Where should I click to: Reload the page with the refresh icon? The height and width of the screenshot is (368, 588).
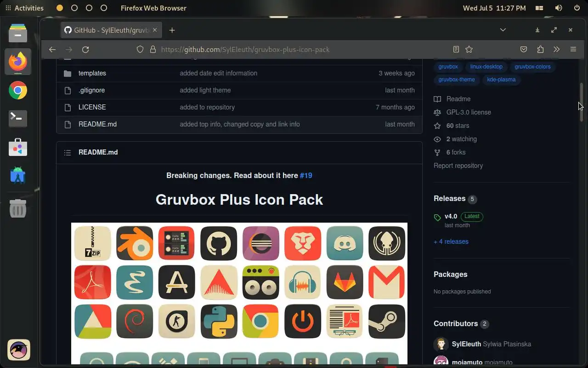[85, 50]
